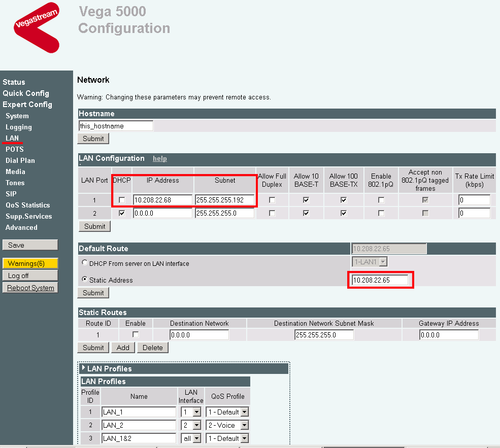Navigate to Logging settings
Viewport: 500px width, 448px height.
coord(18,127)
